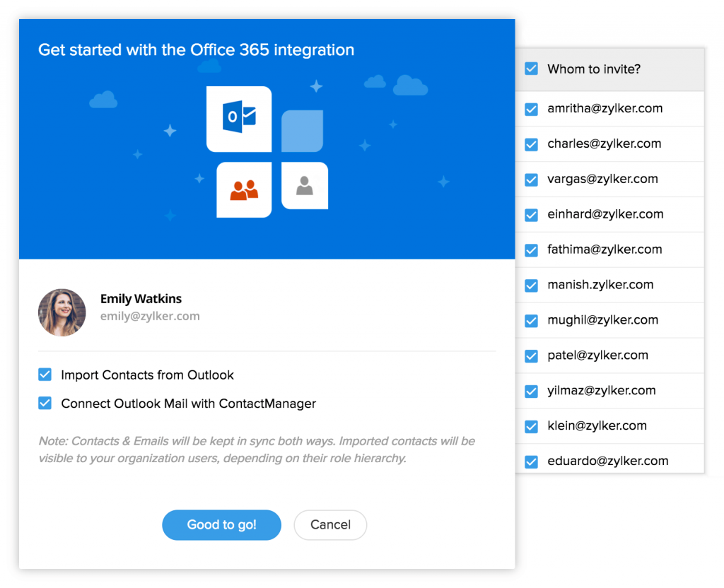The height and width of the screenshot is (588, 724).
Task: Click the charles@zylker.com email text
Action: point(605,143)
